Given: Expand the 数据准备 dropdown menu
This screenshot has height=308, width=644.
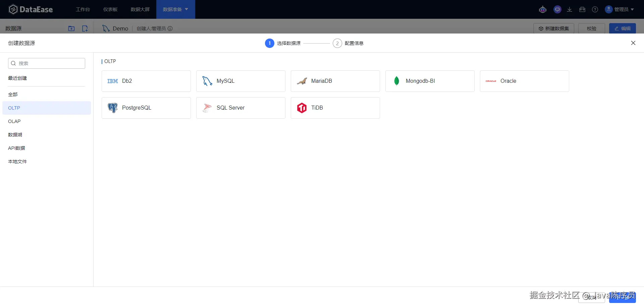Looking at the screenshot, I should tap(176, 9).
